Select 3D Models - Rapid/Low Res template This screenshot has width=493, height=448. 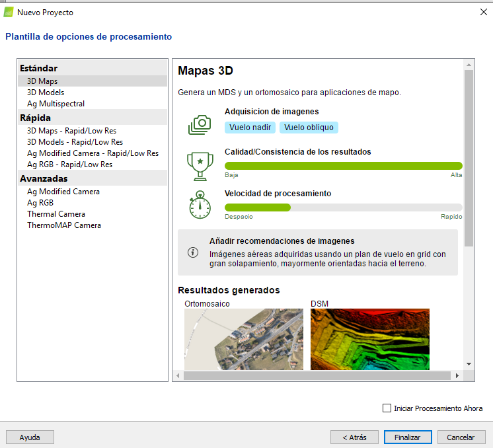click(x=93, y=142)
